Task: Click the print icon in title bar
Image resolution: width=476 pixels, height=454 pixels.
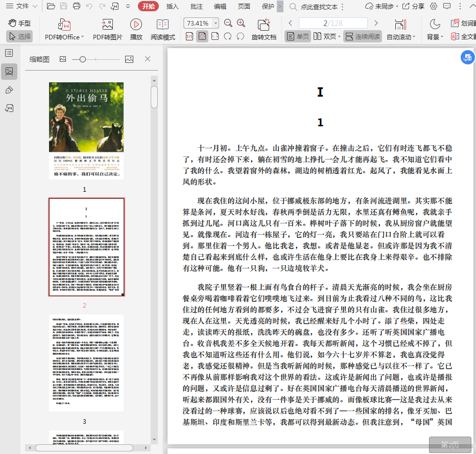Action: [77, 7]
